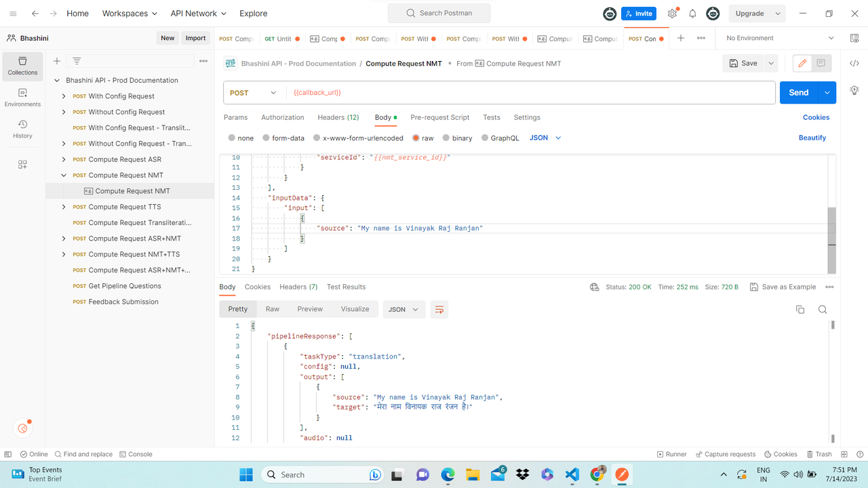Copy response body with copy icon
Viewport: 868px width, 488px height.
800,310
